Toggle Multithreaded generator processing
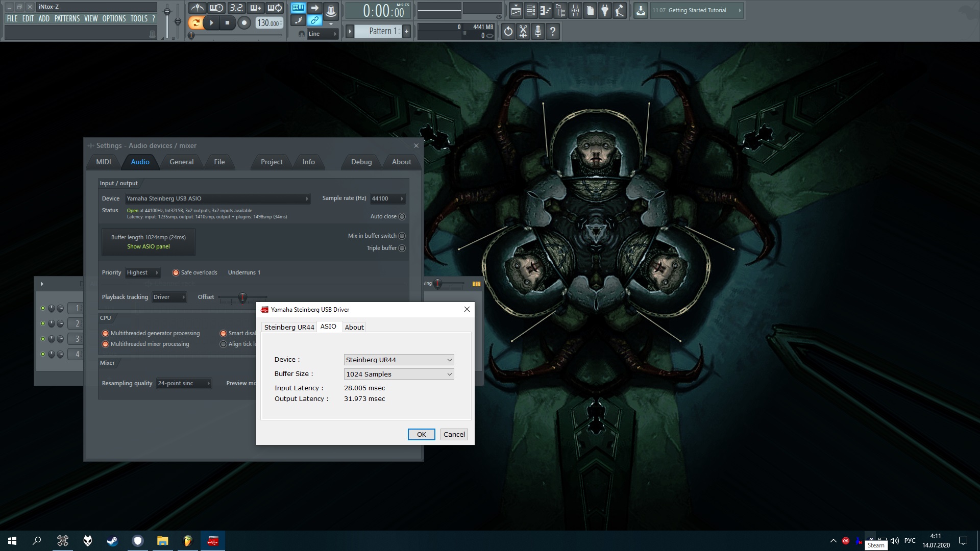This screenshot has width=980, height=551. tap(106, 333)
